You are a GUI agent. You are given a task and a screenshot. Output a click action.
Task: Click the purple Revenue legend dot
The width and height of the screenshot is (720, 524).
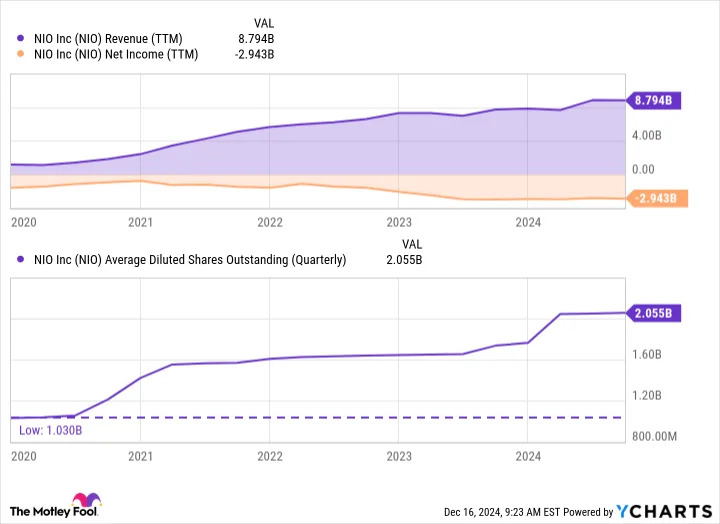20,39
